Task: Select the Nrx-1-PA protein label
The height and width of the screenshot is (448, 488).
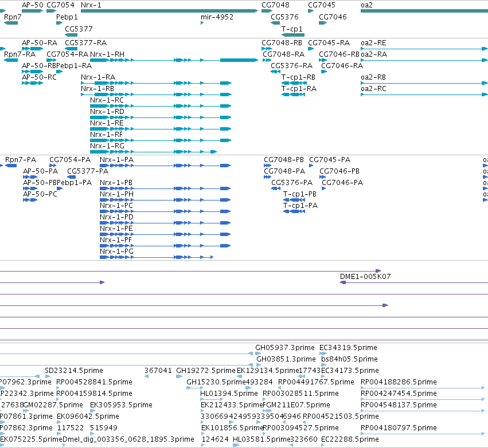Action: point(117,160)
